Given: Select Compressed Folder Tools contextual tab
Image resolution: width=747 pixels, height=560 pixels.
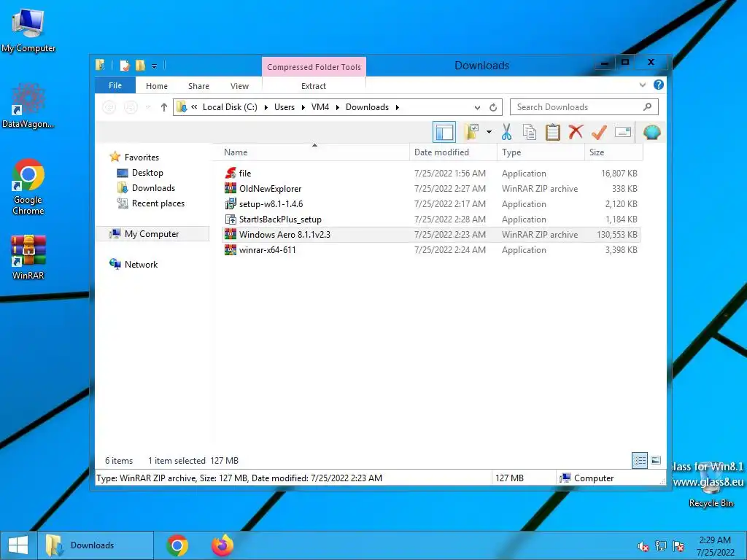Looking at the screenshot, I should coord(314,66).
